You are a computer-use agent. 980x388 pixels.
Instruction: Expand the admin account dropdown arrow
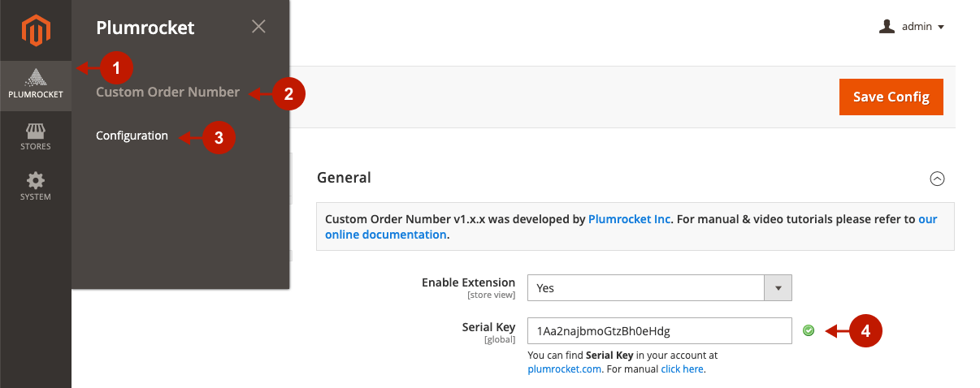pyautogui.click(x=941, y=28)
